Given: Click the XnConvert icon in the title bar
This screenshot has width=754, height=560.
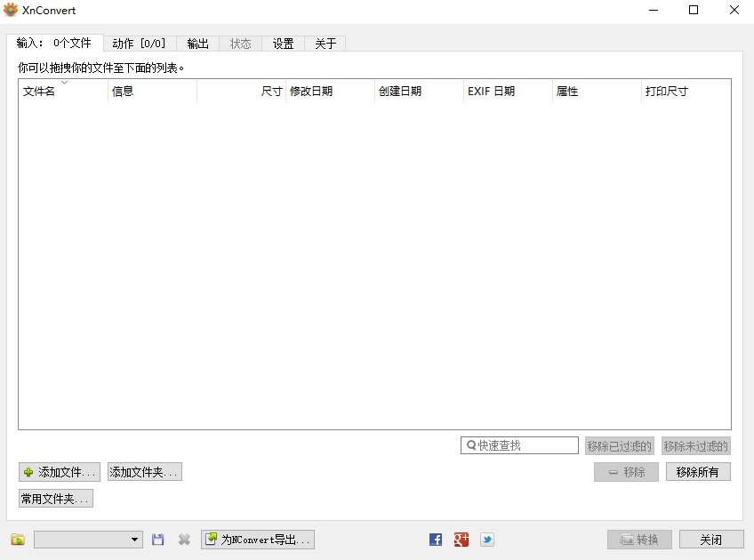Looking at the screenshot, I should pos(10,10).
